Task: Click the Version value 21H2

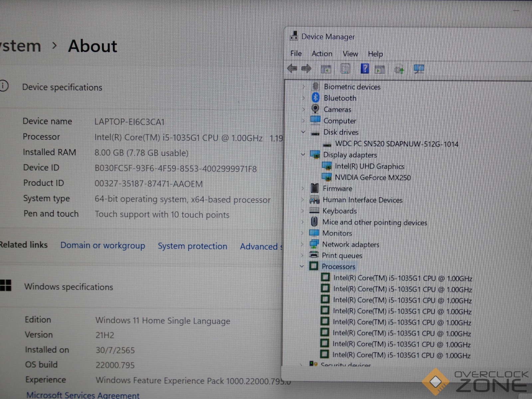Action: [x=105, y=335]
